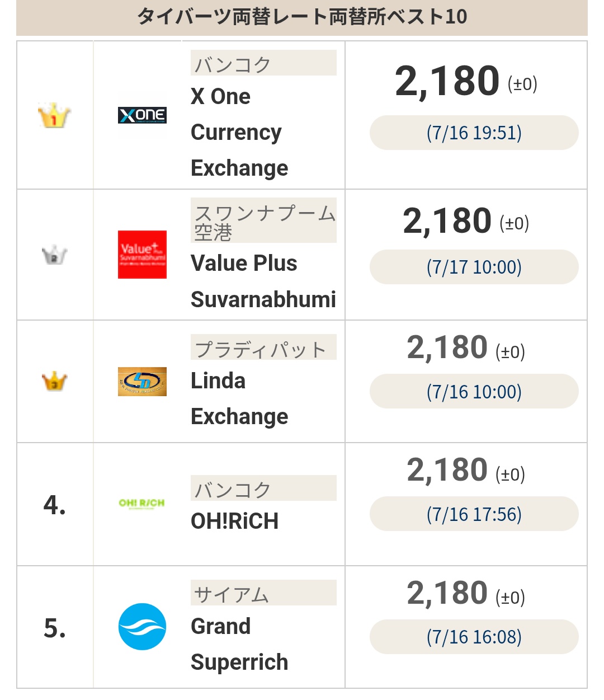Image resolution: width=604 pixels, height=700 pixels.
Task: Click the green OH!RiCH logo
Action: tap(142, 504)
